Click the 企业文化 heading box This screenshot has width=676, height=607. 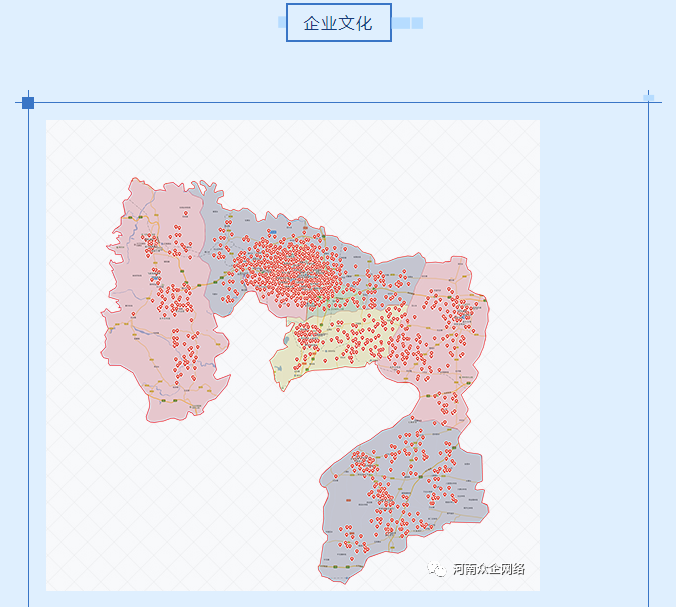tap(338, 23)
